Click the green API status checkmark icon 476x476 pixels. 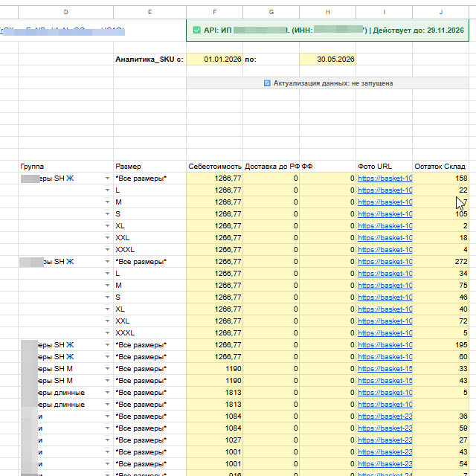(196, 30)
